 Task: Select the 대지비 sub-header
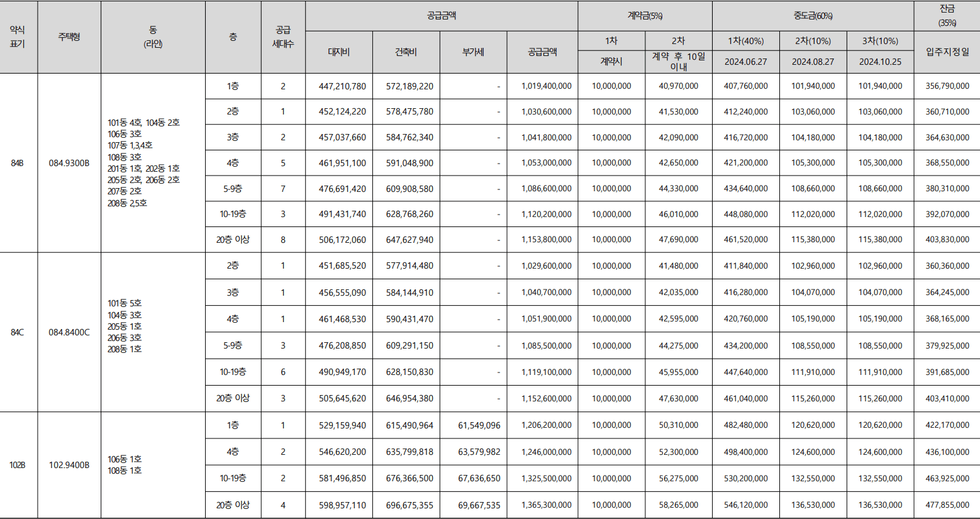click(338, 52)
